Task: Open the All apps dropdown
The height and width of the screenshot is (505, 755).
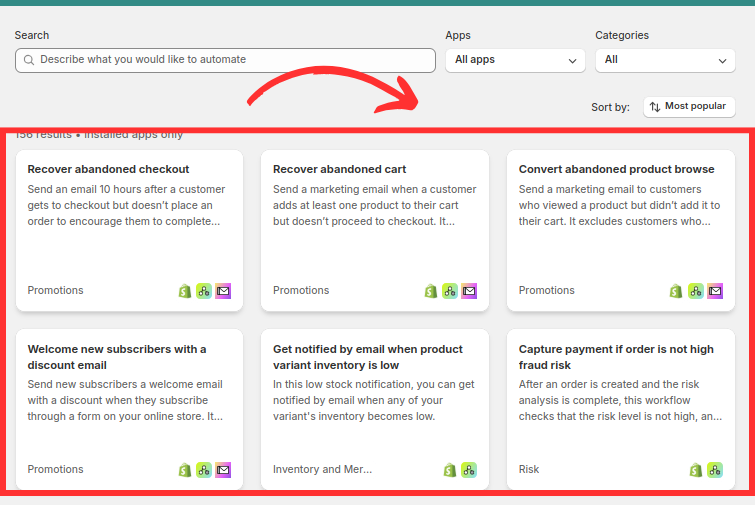Action: (515, 60)
